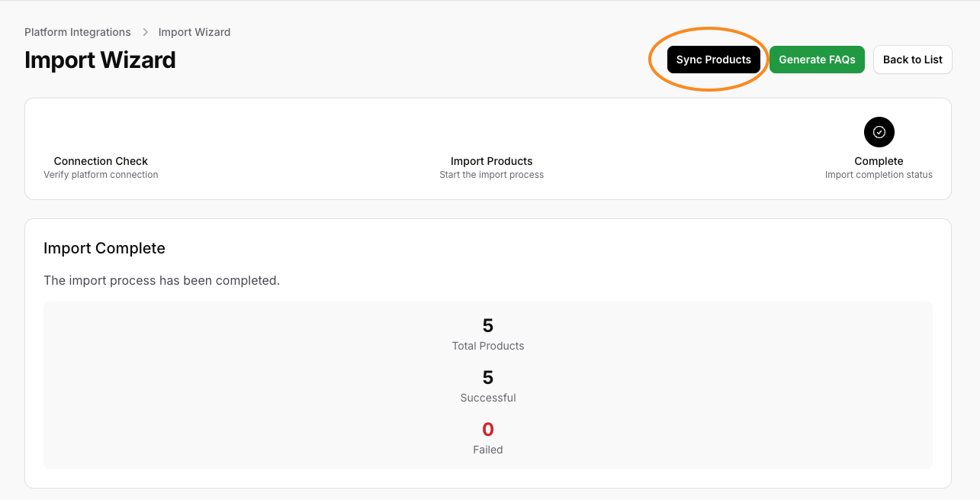Click the red Failed count 0
Screen dimensions: 980x500
pos(488,429)
